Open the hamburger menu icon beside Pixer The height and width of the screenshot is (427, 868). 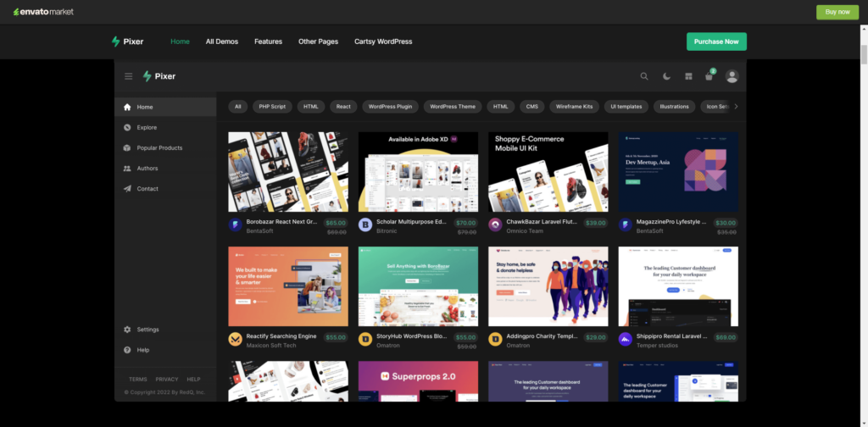(x=129, y=76)
